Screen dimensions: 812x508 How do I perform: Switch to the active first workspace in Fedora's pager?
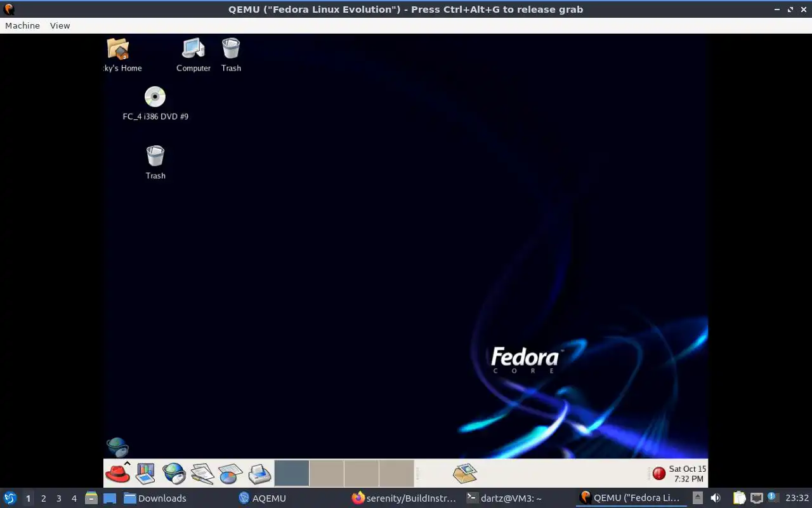[292, 473]
